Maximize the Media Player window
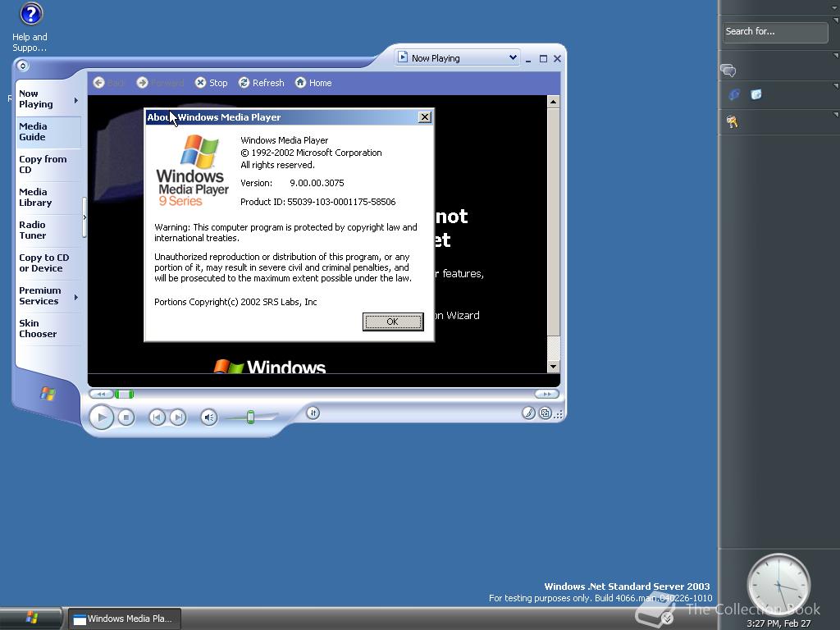This screenshot has width=840, height=630. pos(543,59)
